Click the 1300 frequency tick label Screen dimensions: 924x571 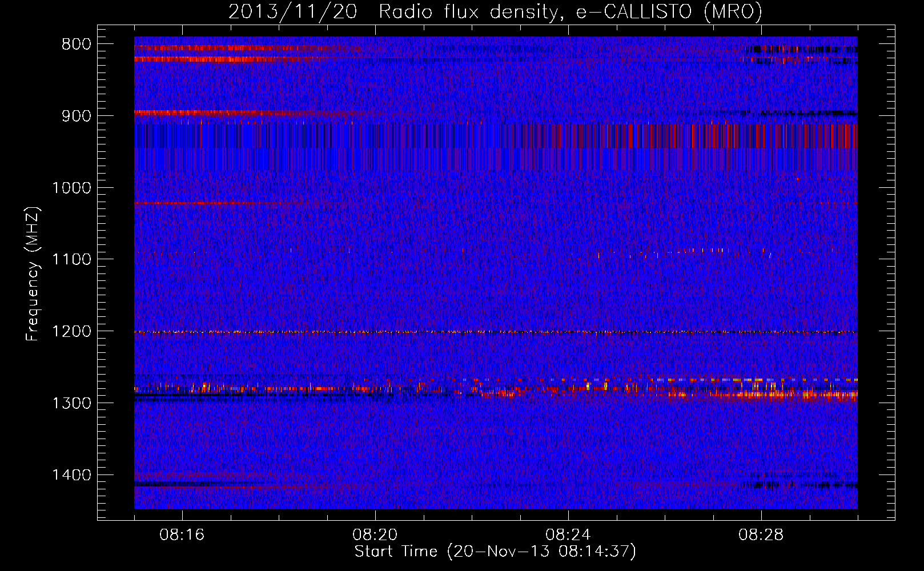coord(71,403)
